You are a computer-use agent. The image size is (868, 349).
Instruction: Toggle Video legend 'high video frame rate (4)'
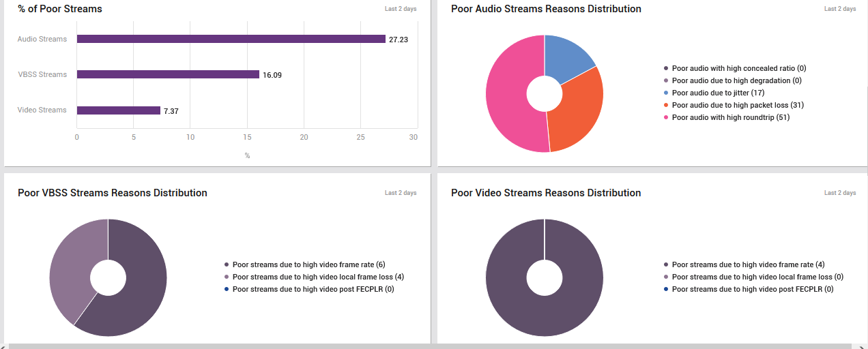[744, 264]
